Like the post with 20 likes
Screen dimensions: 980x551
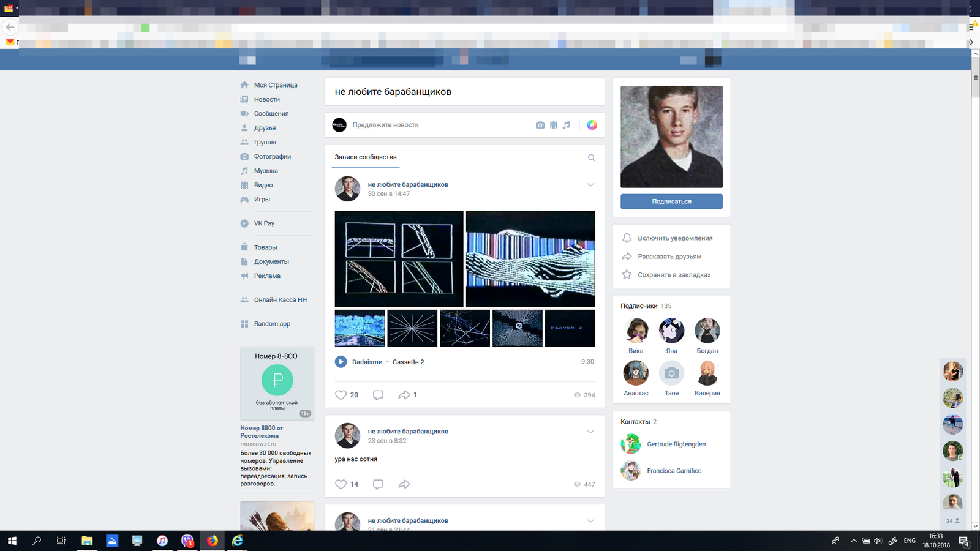[341, 395]
